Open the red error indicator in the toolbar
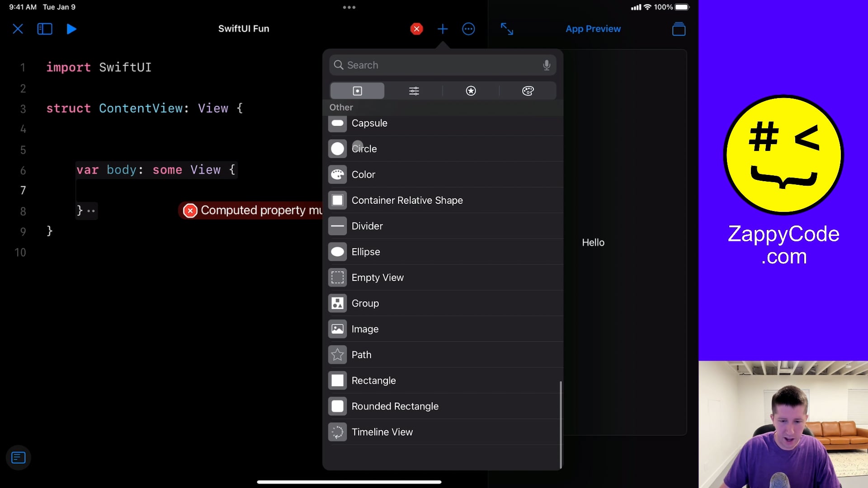Screen dimensions: 868x488 pos(416,29)
